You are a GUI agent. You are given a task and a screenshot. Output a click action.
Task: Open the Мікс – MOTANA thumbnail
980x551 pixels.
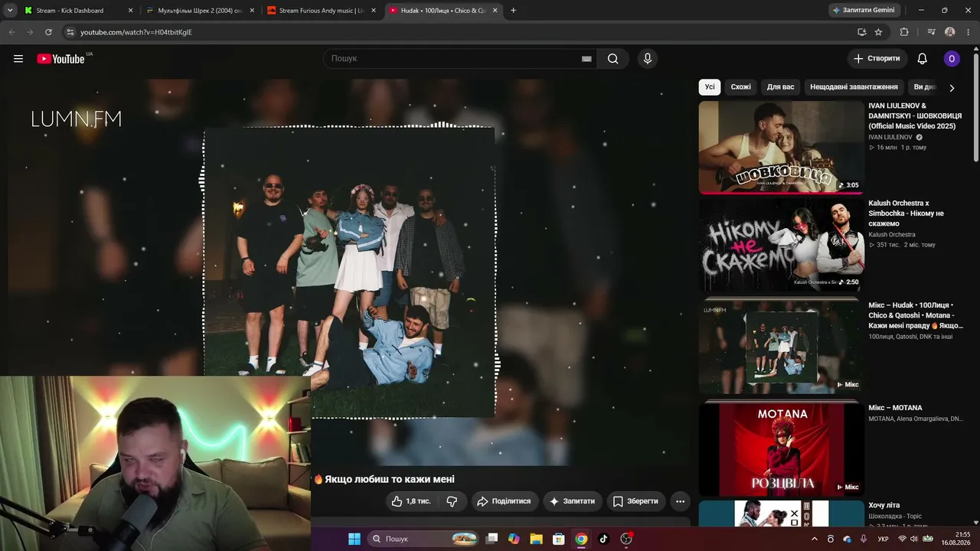point(781,449)
